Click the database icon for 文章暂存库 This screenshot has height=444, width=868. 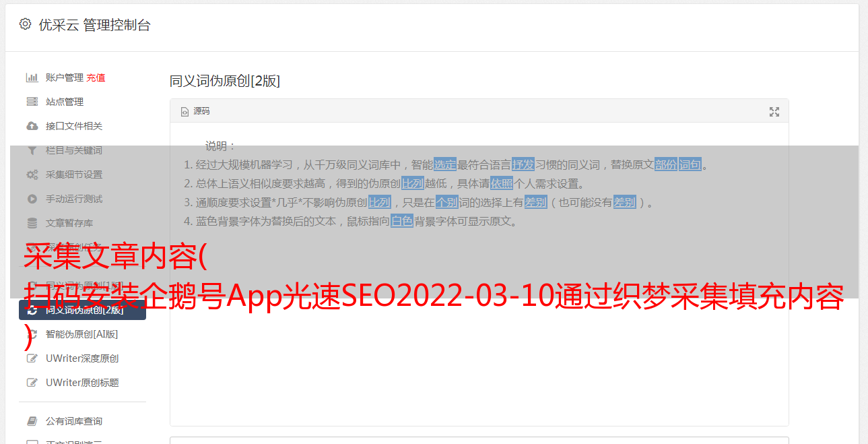(32, 223)
